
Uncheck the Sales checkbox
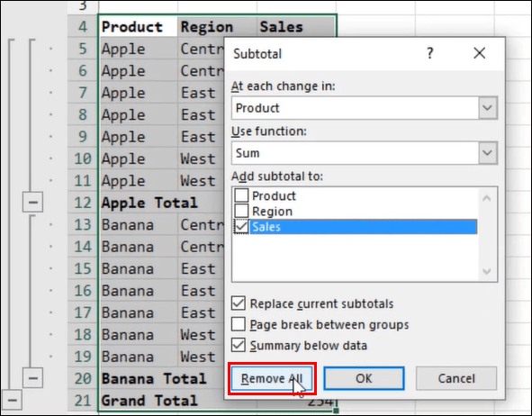point(241,227)
